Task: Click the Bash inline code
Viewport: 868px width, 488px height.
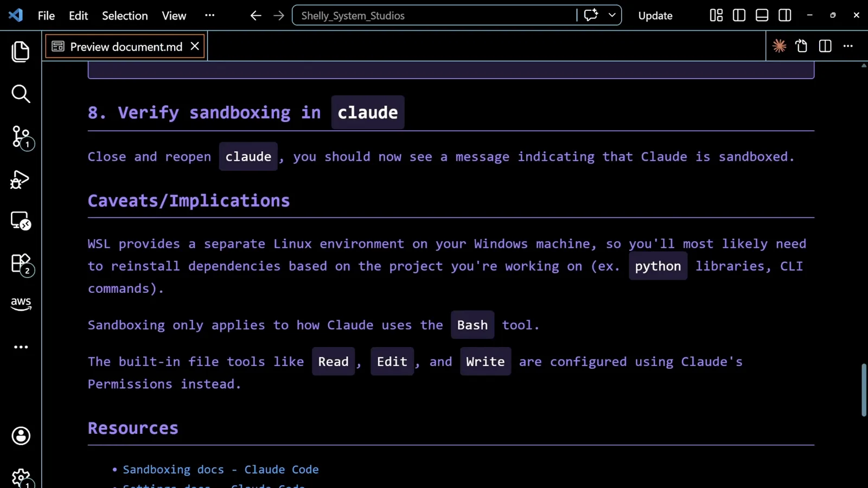Action: click(472, 325)
